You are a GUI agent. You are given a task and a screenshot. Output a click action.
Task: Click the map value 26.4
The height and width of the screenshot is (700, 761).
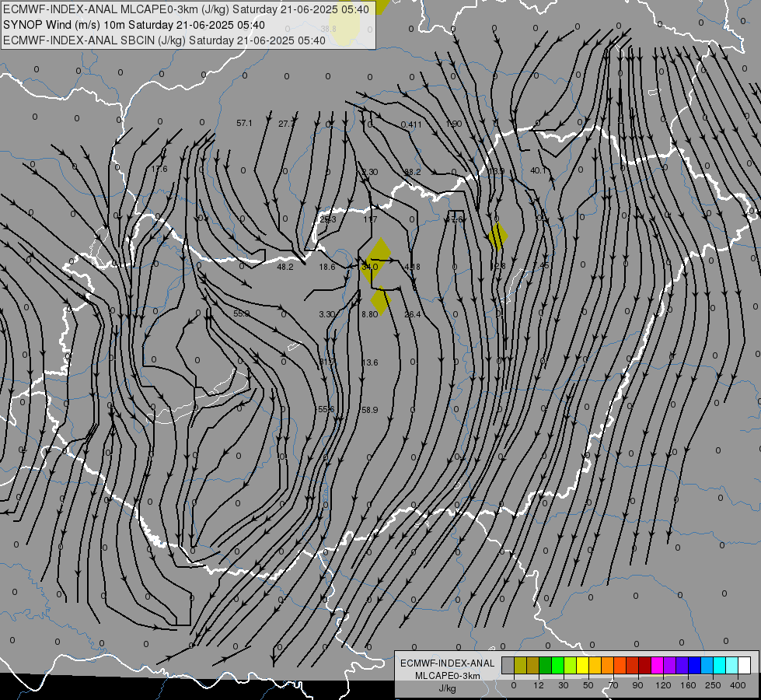412,314
